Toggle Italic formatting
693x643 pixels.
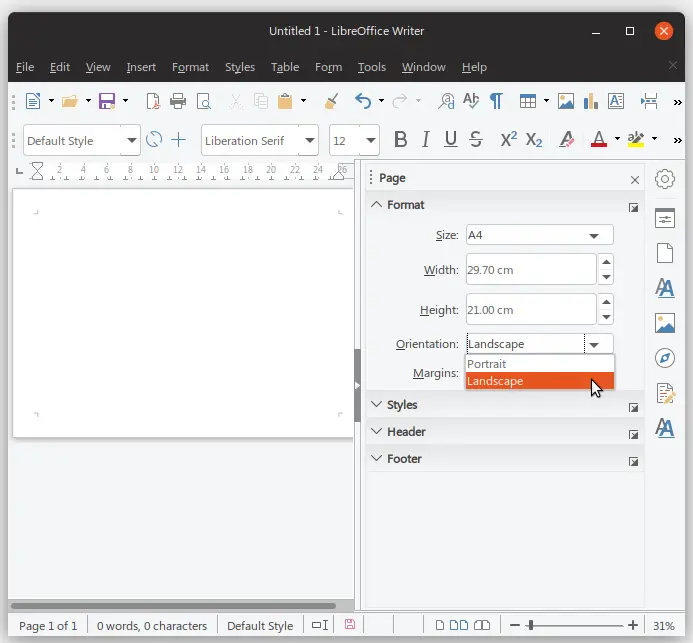click(426, 140)
